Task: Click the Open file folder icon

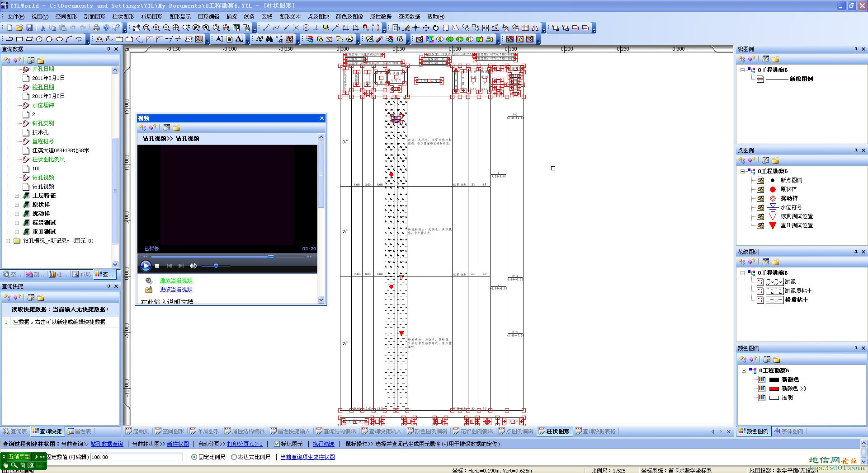Action: tap(19, 28)
